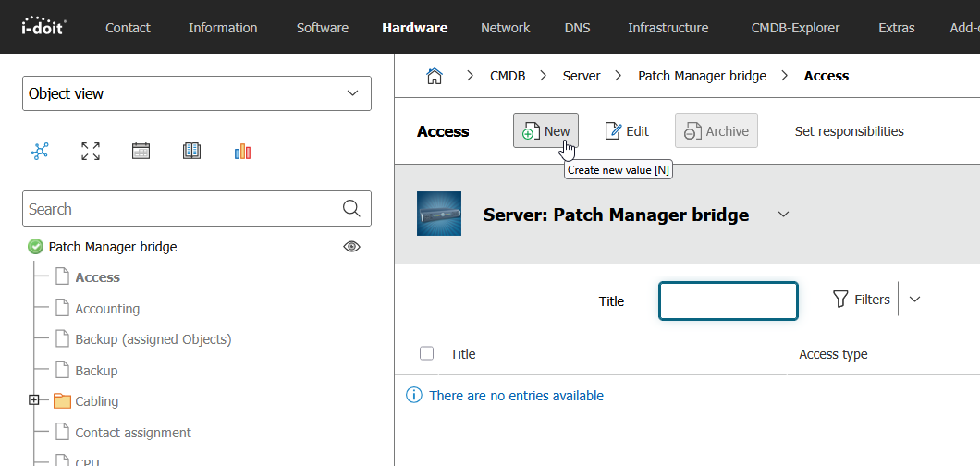Go to Server in breadcrumb
This screenshot has width=980, height=466.
582,76
